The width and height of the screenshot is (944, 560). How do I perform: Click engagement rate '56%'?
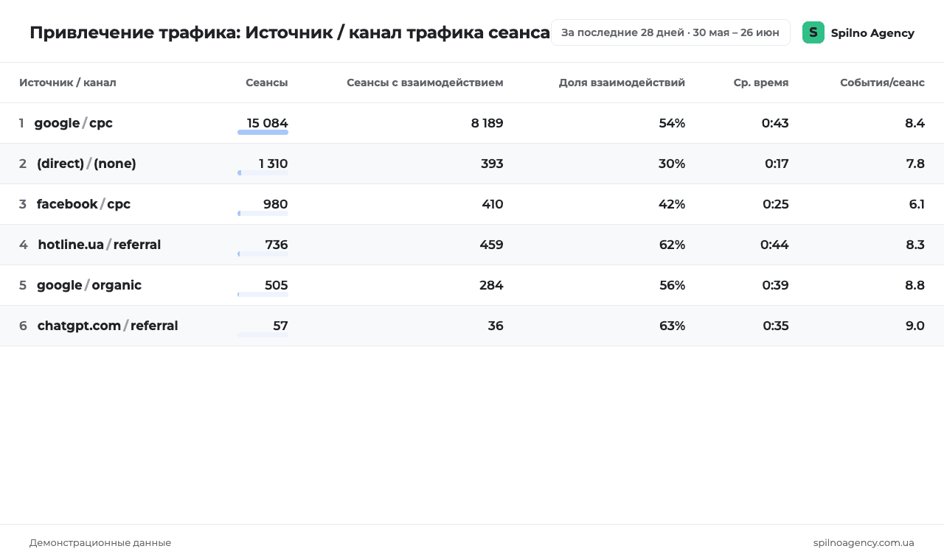point(672,285)
